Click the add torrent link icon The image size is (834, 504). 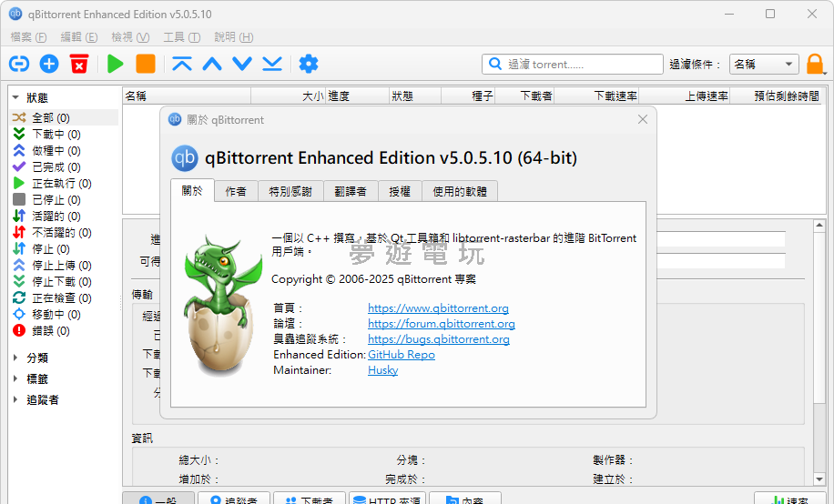[x=19, y=64]
